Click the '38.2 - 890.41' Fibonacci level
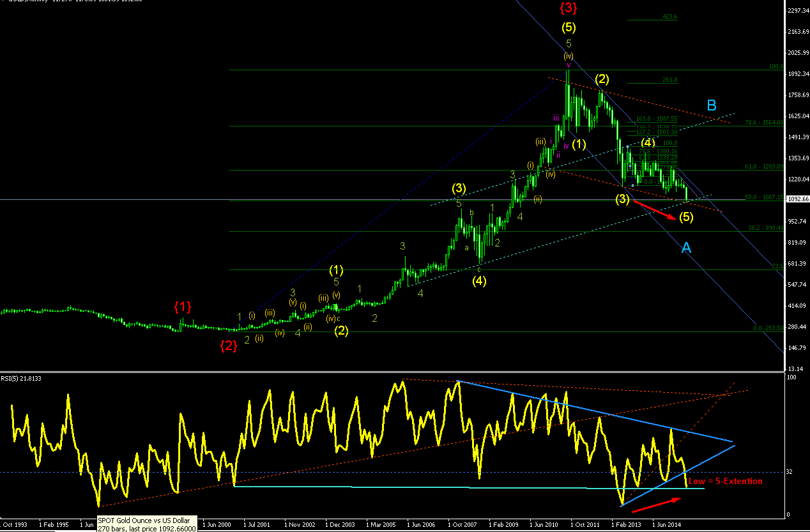This screenshot has width=810, height=532. point(766,227)
